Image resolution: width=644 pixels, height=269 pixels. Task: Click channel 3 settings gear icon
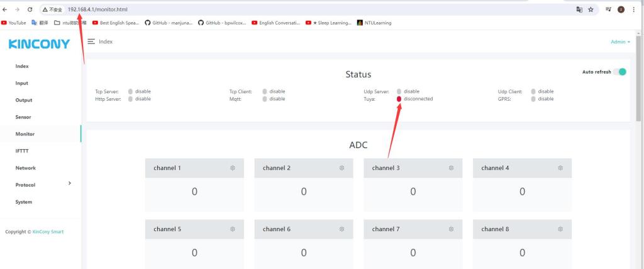tap(452, 168)
